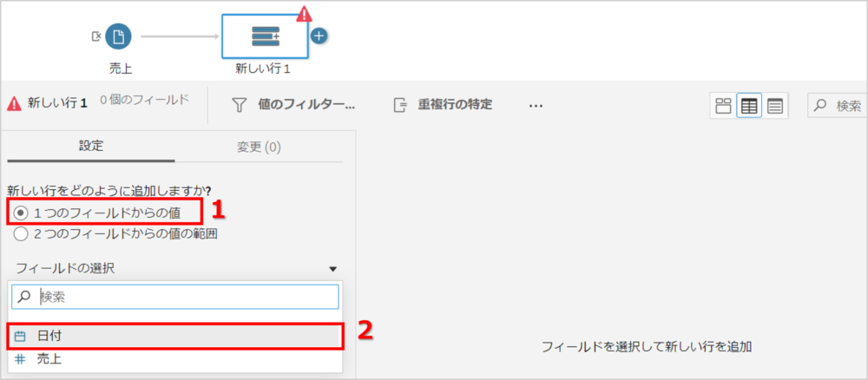Screen dimensions: 868x380
Task: Click the 0個のフィールド label
Action: [x=144, y=100]
